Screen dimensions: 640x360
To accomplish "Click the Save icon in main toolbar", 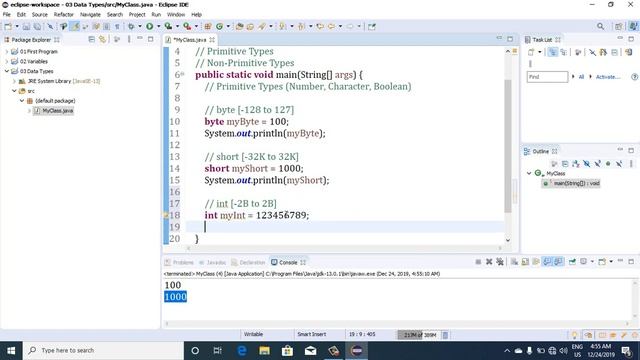I will (x=26, y=27).
